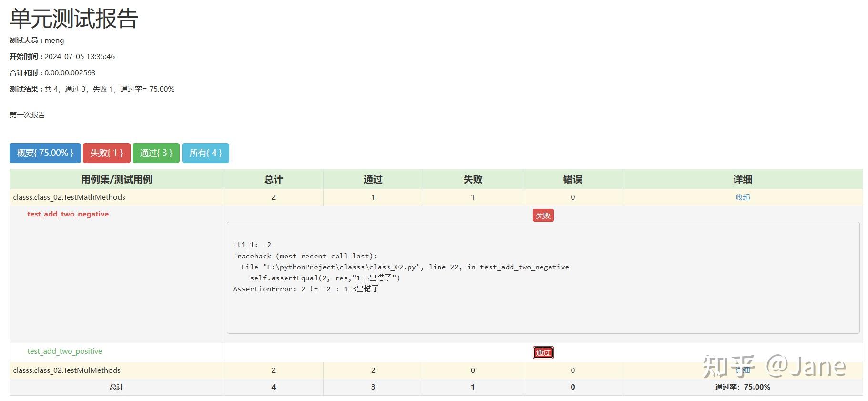Filter passed cases with 通过{ 3 }
The width and height of the screenshot is (868, 401).
tap(156, 153)
